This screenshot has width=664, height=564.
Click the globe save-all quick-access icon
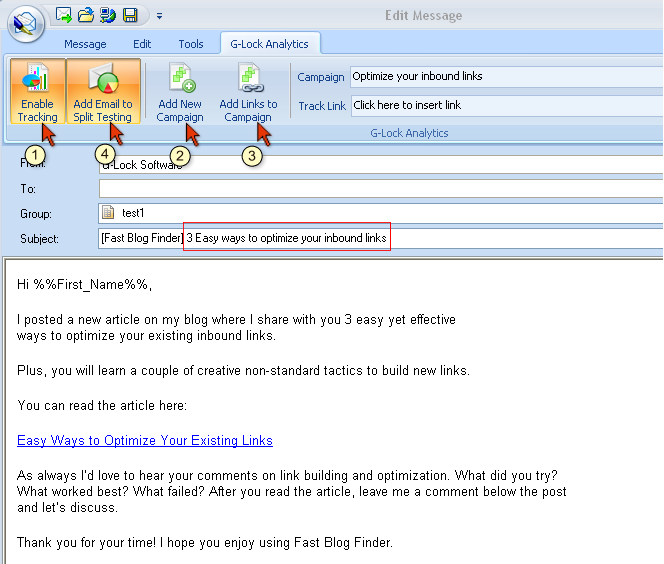108,15
